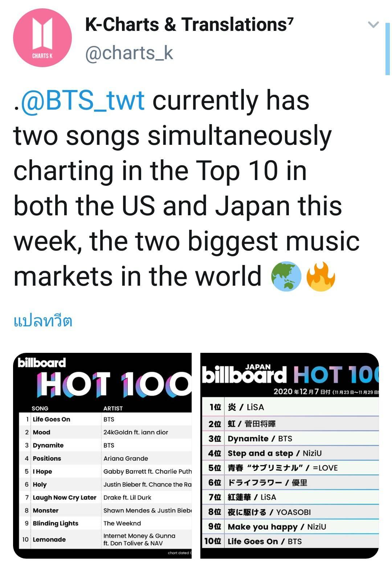Open the Japan Hot 100 chart image

(290, 472)
